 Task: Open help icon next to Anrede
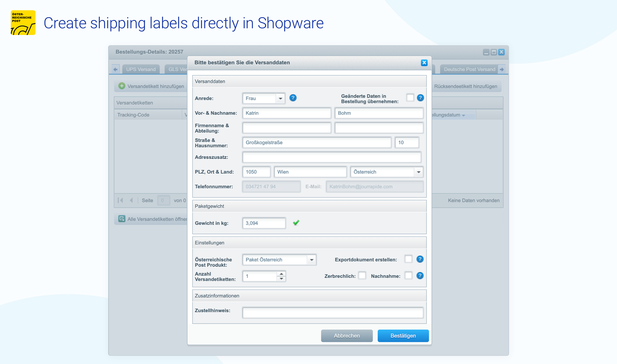pyautogui.click(x=293, y=98)
